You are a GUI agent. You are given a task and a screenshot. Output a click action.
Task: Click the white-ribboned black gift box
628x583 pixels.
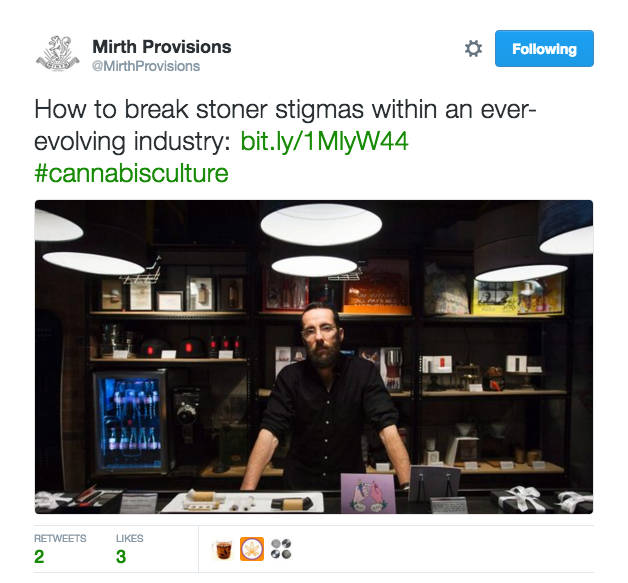[522, 500]
